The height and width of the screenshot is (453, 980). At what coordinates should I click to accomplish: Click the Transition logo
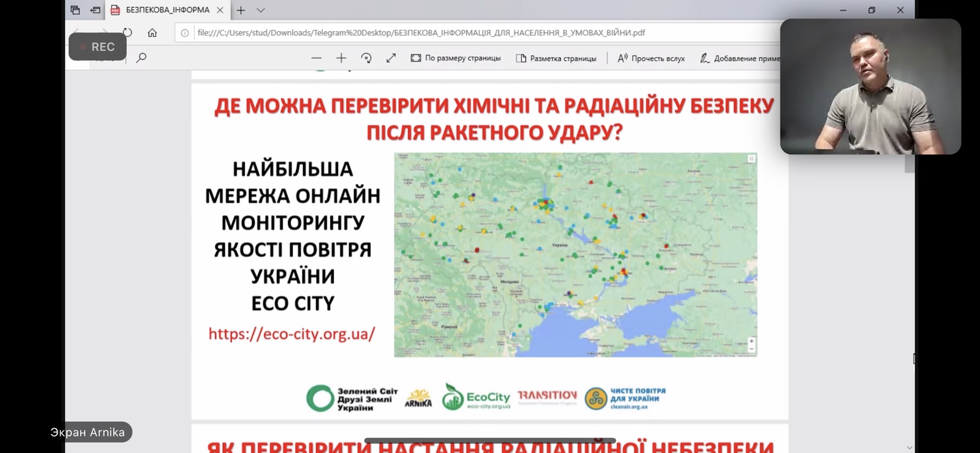pos(547,397)
